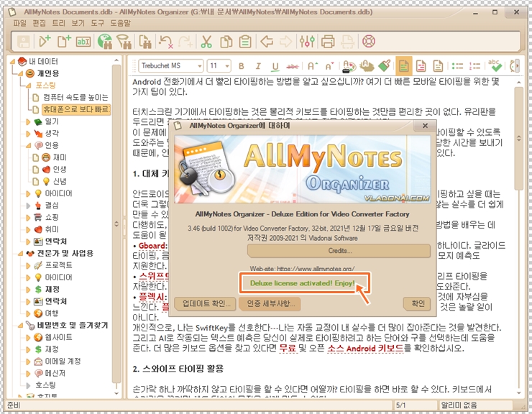
Task: Collapse the 비밀번호 및 즐겨찾기 folder
Action: [x=20, y=326]
